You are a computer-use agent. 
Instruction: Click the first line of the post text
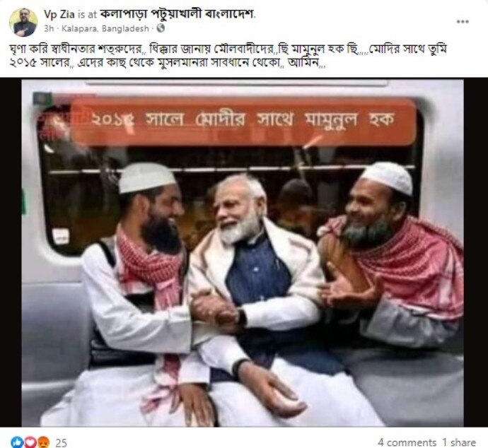(228, 49)
